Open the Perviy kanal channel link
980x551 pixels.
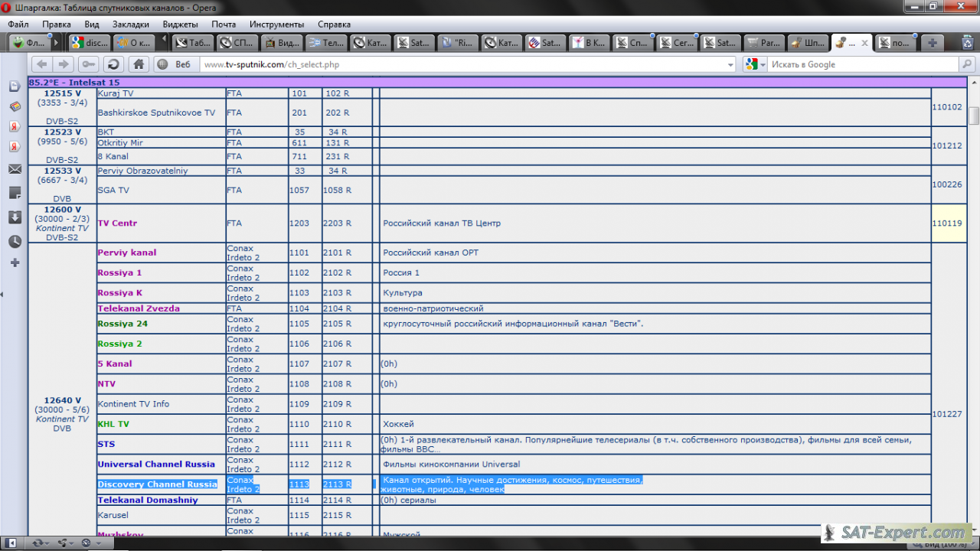click(127, 253)
